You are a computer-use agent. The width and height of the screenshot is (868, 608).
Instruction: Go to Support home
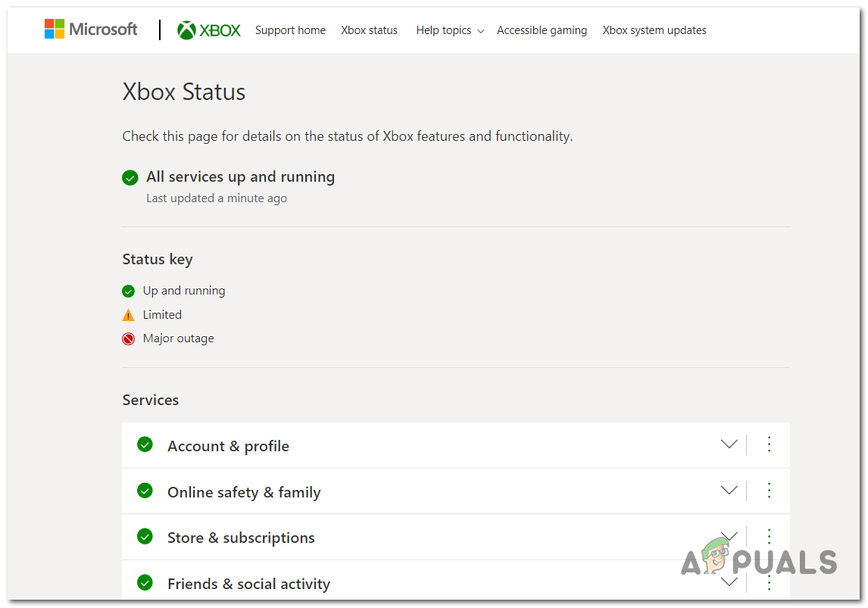(290, 30)
